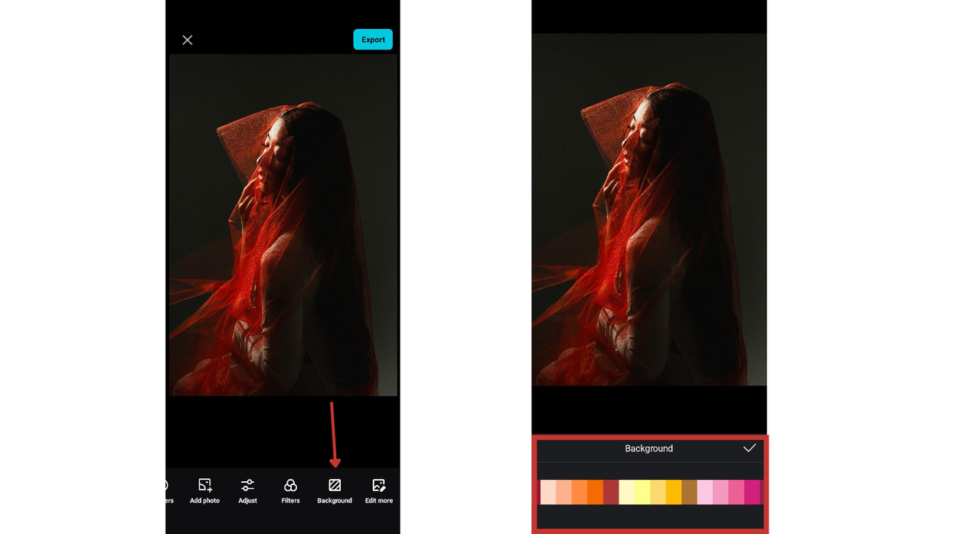The image size is (980, 534).
Task: Pick the brown background swatch
Action: point(689,492)
